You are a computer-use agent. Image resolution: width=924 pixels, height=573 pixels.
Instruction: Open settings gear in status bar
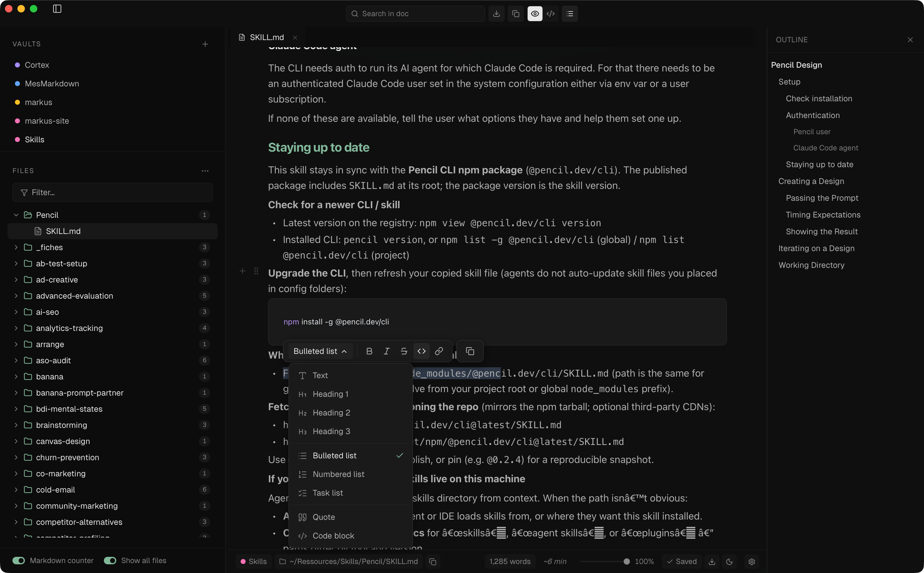pyautogui.click(x=752, y=562)
